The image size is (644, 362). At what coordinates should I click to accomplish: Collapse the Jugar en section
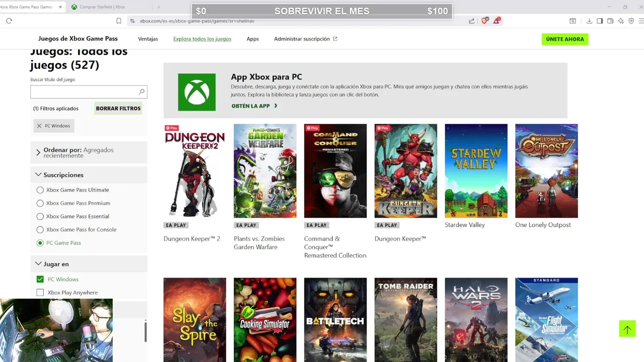pos(89,264)
